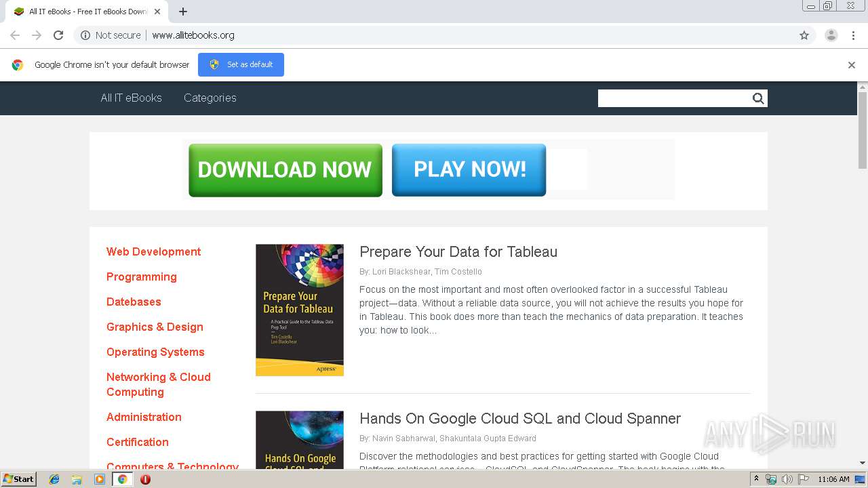
Task: Browse the Web Development category
Action: pos(154,251)
